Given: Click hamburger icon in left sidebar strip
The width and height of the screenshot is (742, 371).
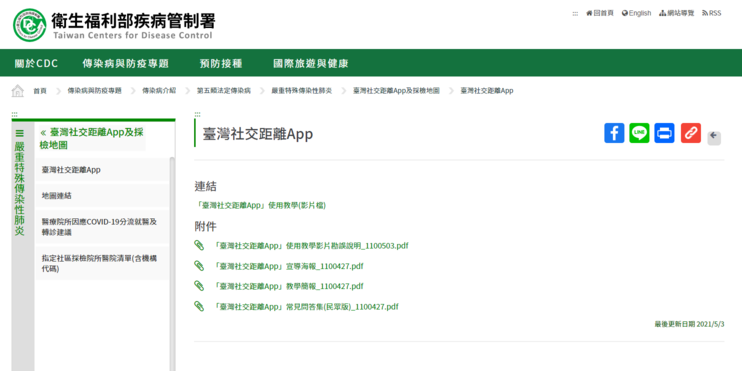Looking at the screenshot, I should point(19,133).
